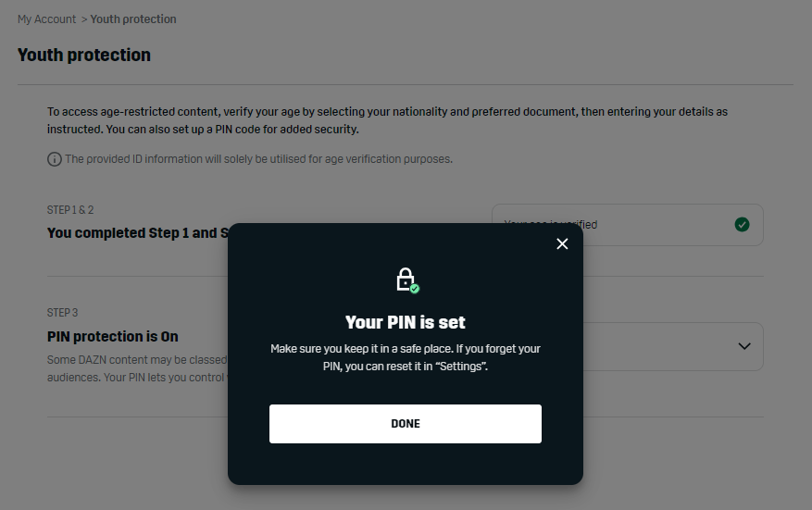Click the padlock icon in the dialog
The height and width of the screenshot is (510, 812).
[406, 280]
